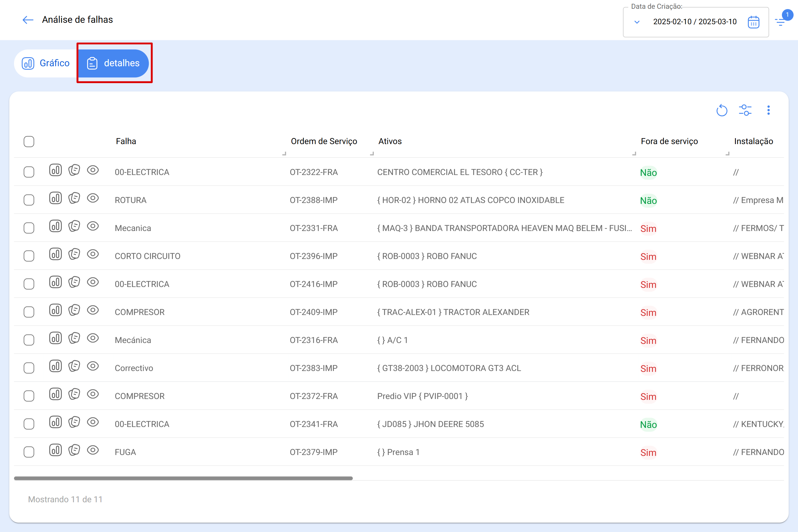This screenshot has width=798, height=532.
Task: Click notes icon in CORTO CIRCUITO row
Action: pos(74,254)
